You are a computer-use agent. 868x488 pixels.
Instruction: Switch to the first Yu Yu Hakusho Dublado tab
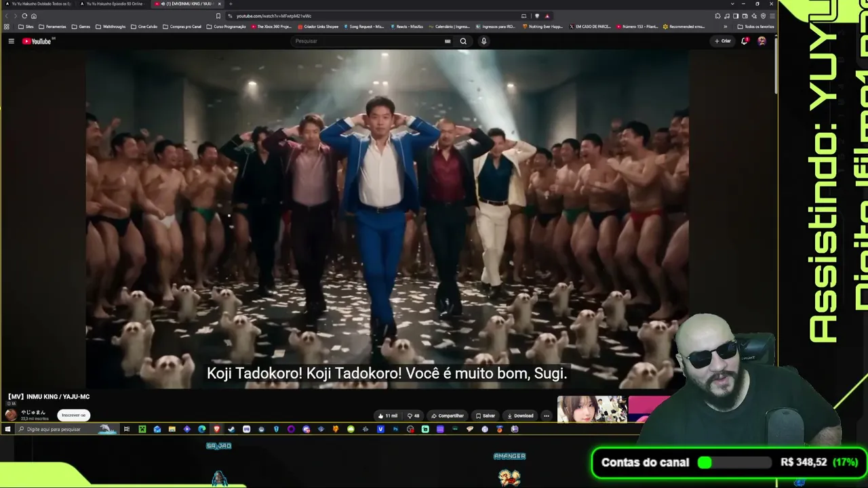(x=39, y=4)
